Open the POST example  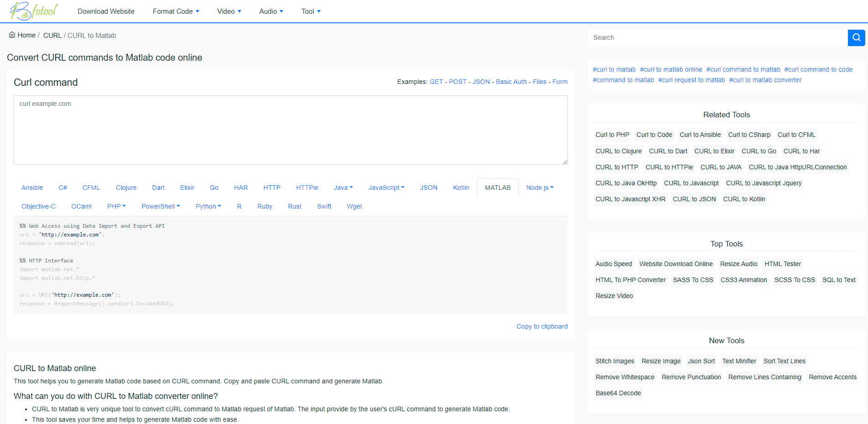[x=457, y=82]
